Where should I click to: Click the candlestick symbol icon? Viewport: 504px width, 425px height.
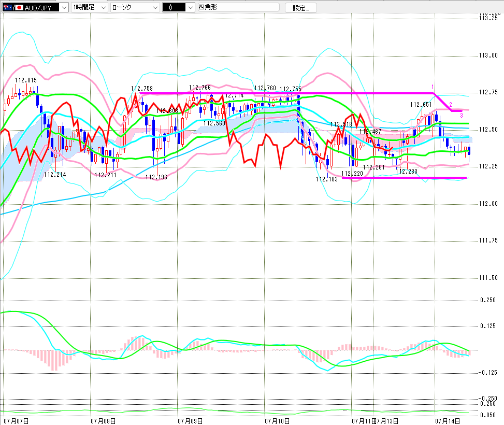tap(170, 7)
